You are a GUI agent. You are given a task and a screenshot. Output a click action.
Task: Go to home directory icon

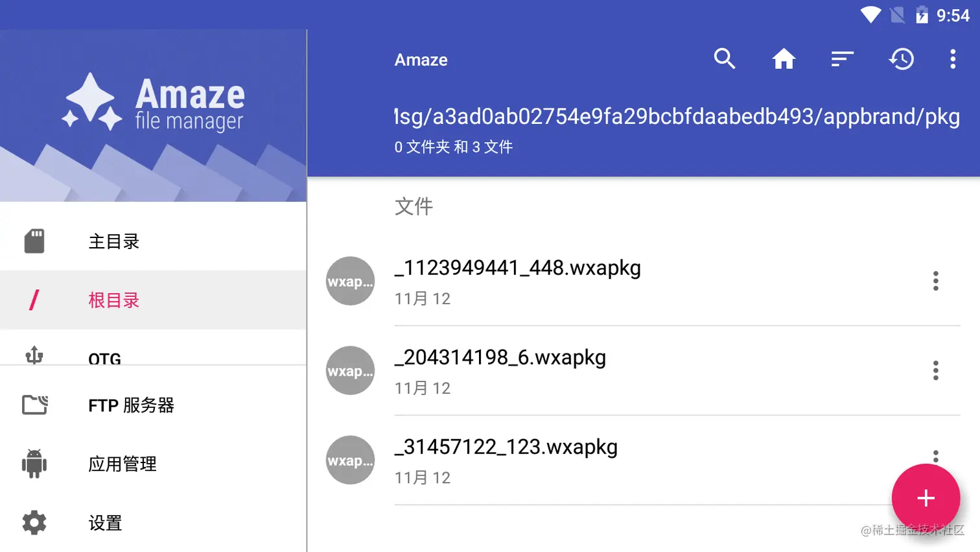784,59
